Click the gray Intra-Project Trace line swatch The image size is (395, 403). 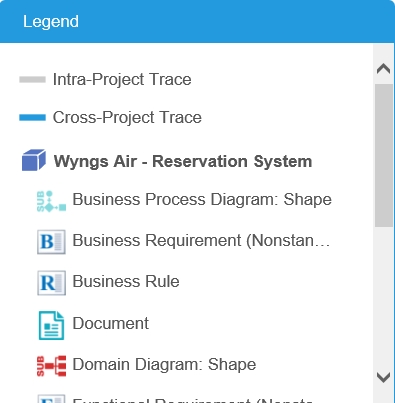pos(32,80)
